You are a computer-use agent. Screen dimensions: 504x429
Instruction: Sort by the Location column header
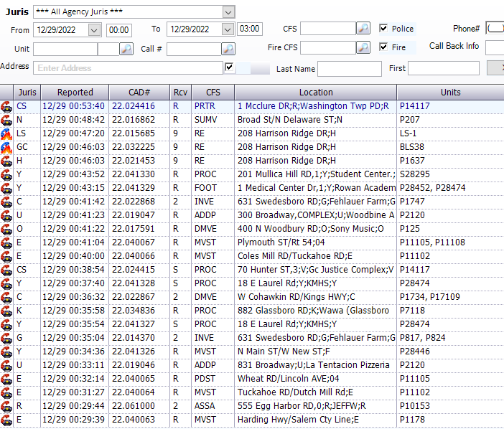[x=316, y=93]
